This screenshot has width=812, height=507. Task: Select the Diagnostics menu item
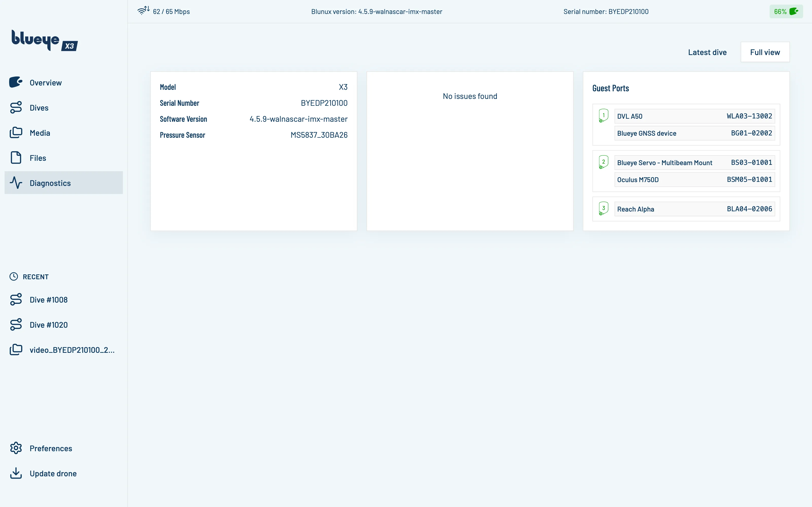[x=64, y=183]
